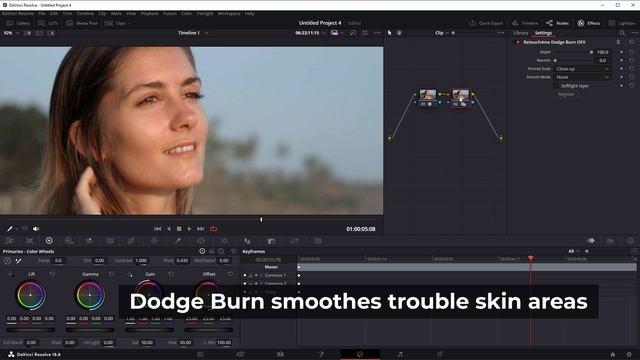Click the Temp value field
This screenshot has width=640, height=360.
tap(58, 260)
